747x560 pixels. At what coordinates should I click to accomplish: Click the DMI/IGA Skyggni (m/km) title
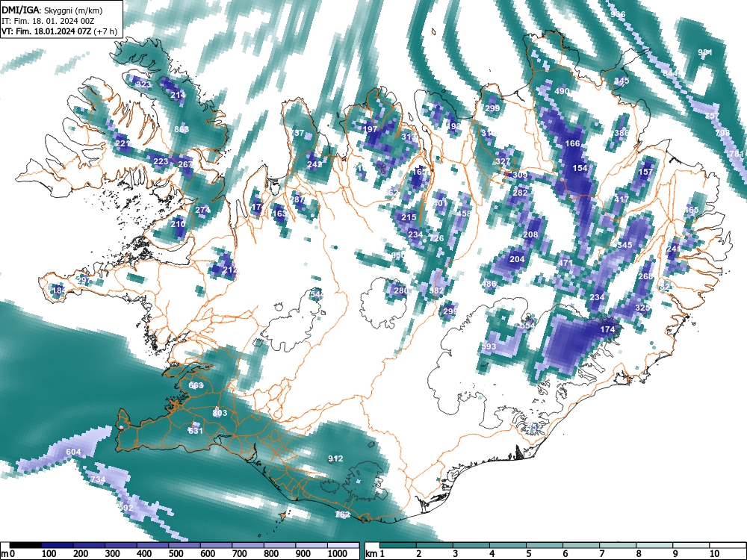[x=52, y=10]
